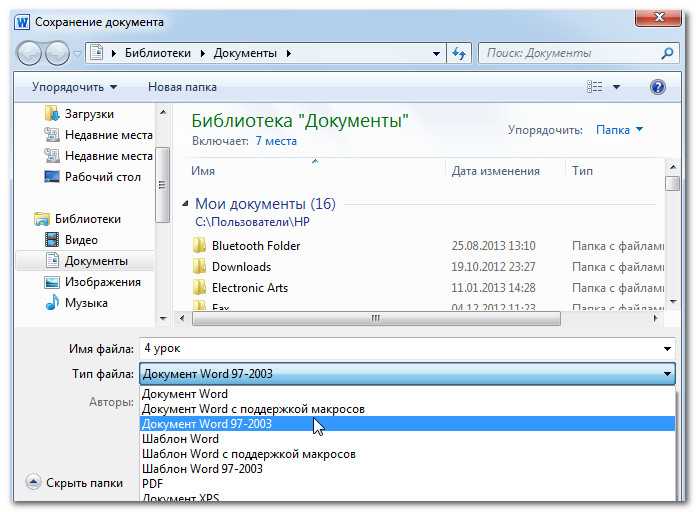Click the Bluetooth Folder folder icon
The height and width of the screenshot is (512, 696).
click(200, 246)
